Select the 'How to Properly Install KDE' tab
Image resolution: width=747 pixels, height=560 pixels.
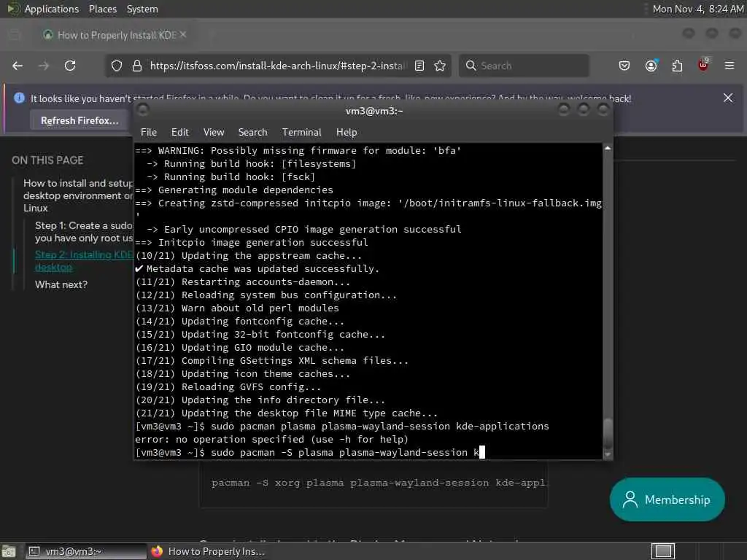(x=115, y=35)
